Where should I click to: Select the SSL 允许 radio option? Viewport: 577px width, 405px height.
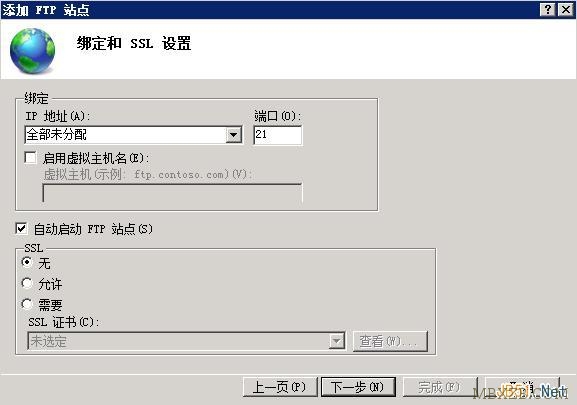[27, 283]
